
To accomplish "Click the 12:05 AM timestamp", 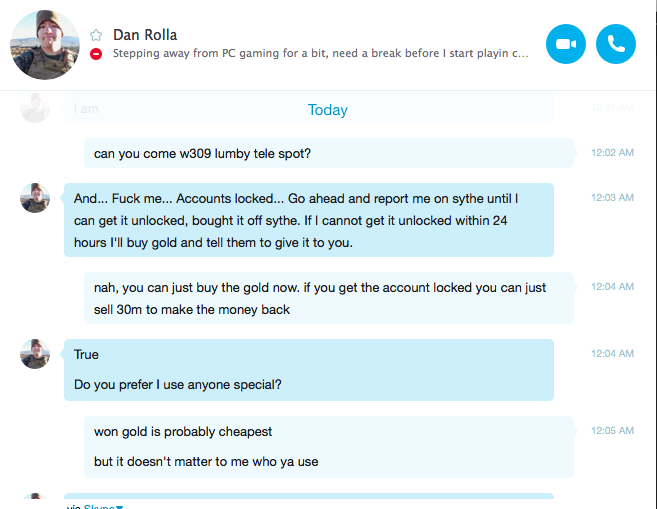I will coord(612,430).
